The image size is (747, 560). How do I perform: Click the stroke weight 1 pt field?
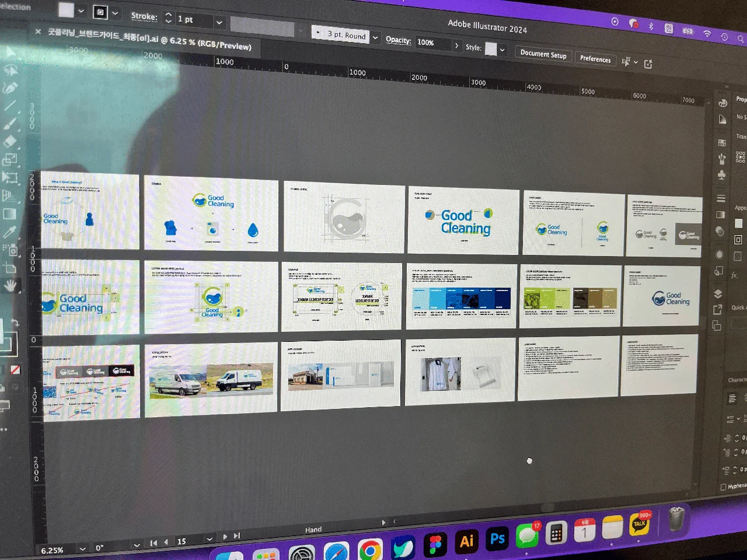point(194,20)
